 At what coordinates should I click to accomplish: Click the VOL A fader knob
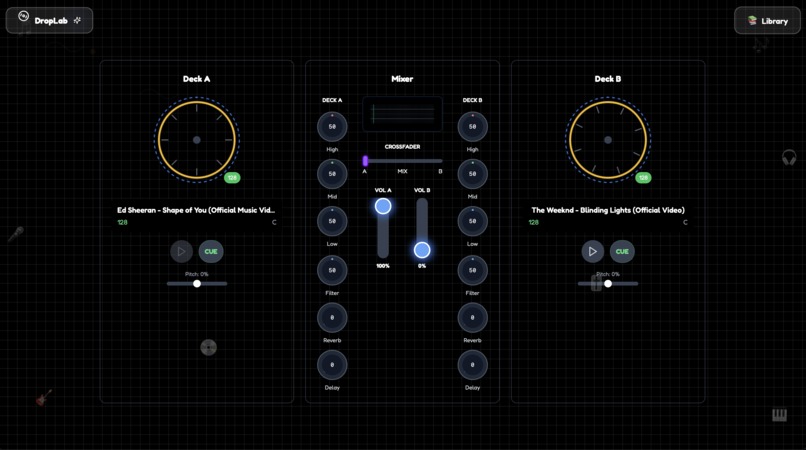[382, 206]
